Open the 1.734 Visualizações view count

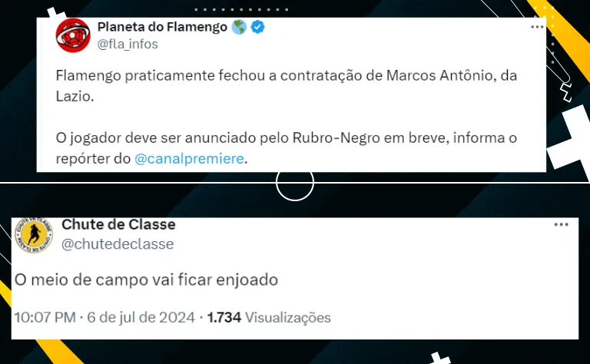269,317
